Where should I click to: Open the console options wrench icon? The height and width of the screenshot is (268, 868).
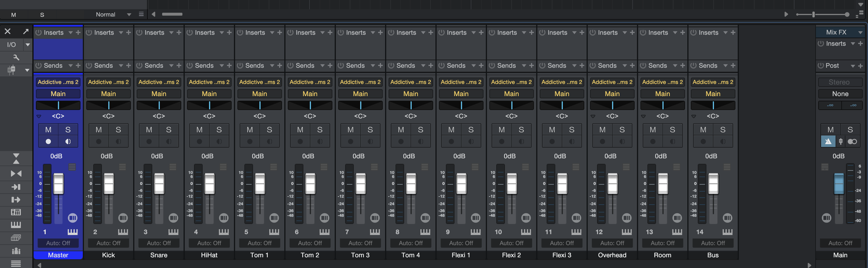(x=16, y=57)
